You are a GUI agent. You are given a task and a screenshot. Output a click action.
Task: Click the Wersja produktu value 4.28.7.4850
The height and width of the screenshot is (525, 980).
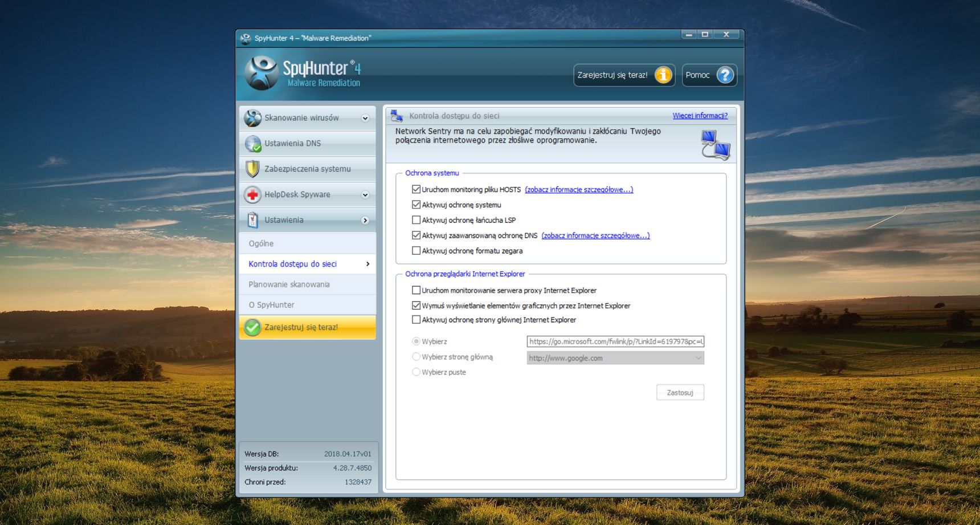point(352,468)
